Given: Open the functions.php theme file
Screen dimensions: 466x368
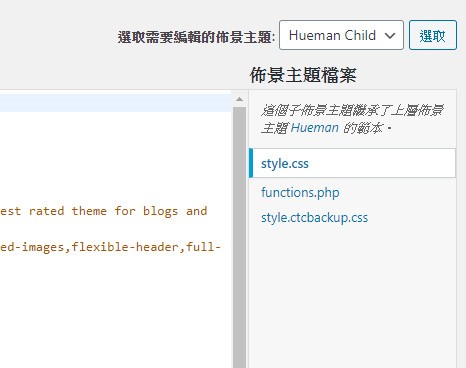Looking at the screenshot, I should (x=300, y=192).
